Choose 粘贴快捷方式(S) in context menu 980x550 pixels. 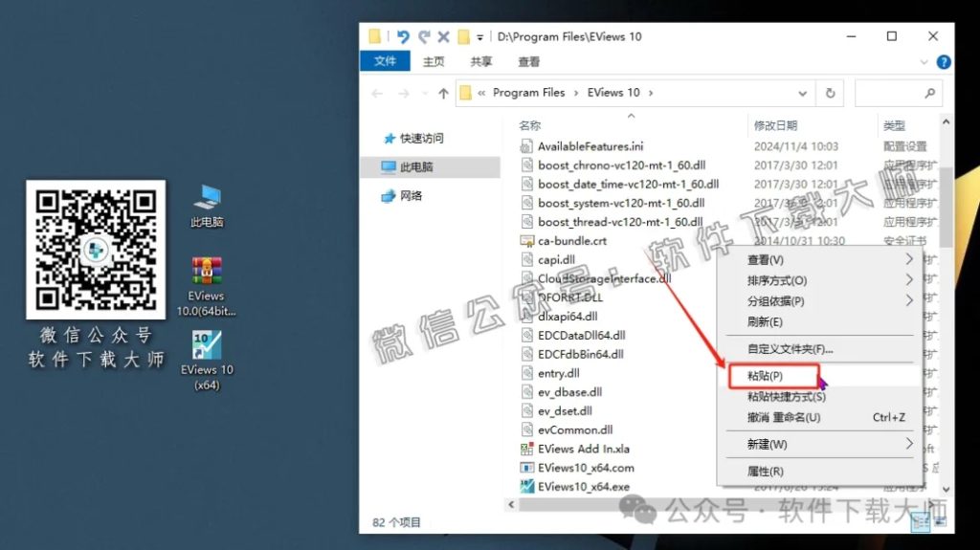819,396
